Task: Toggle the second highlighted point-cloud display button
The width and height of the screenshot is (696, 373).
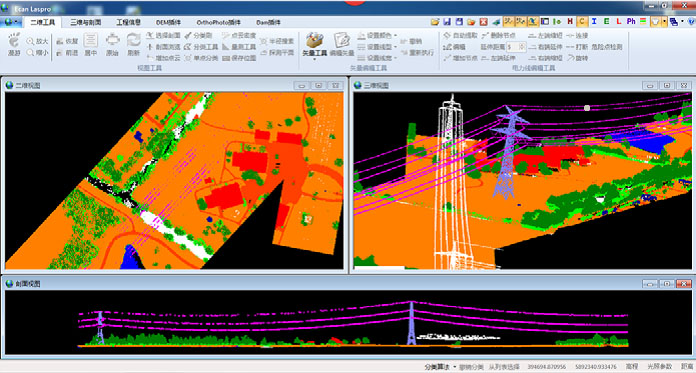Action: click(x=521, y=21)
